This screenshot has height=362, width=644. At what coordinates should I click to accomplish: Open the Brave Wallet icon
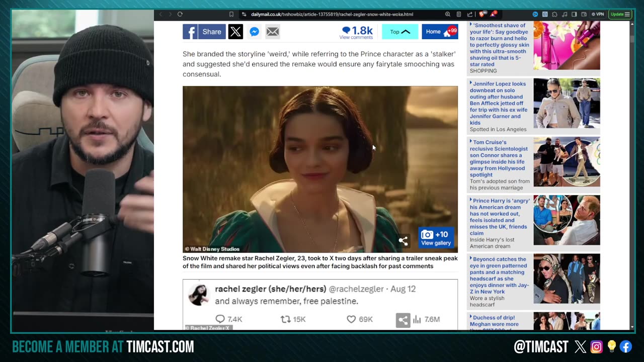[x=584, y=15]
